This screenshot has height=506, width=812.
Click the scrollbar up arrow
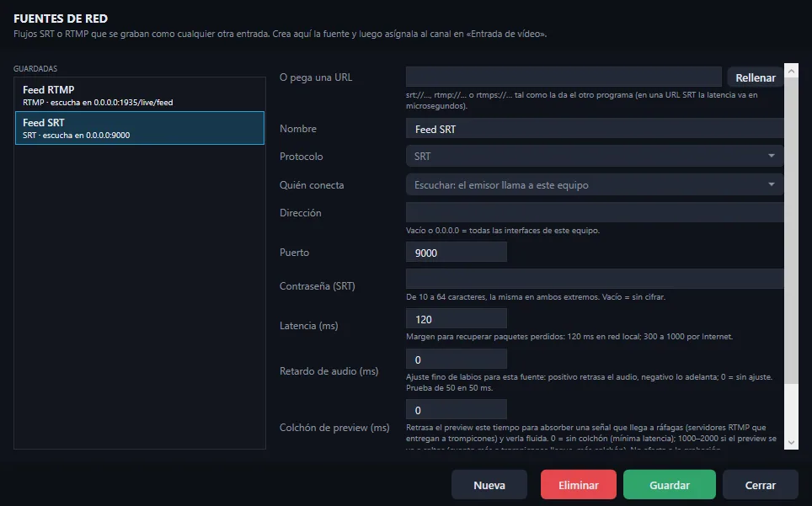791,71
